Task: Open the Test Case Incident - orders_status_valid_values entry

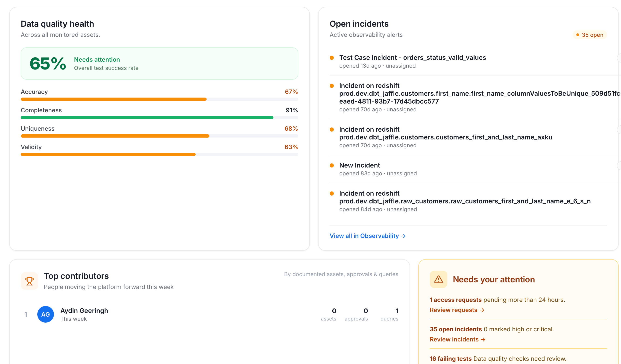Action: [413, 58]
